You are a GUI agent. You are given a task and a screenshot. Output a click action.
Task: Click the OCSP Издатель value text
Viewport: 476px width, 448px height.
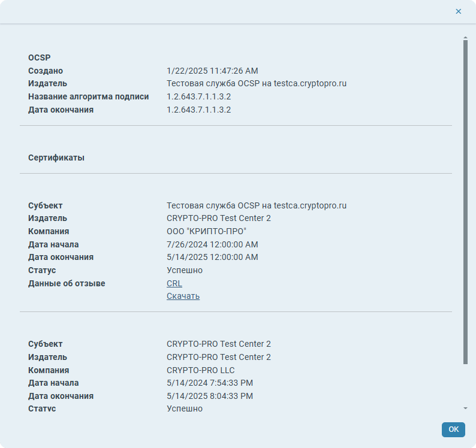tap(256, 83)
